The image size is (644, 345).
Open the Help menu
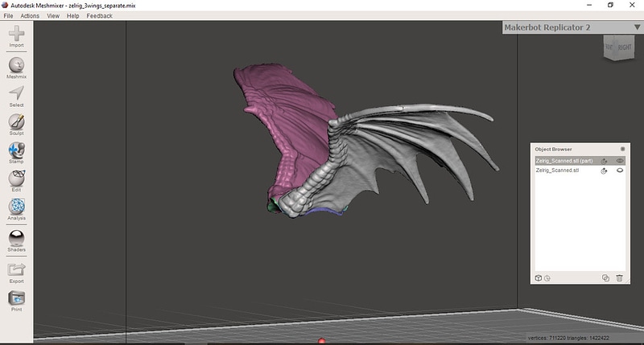[x=73, y=16]
